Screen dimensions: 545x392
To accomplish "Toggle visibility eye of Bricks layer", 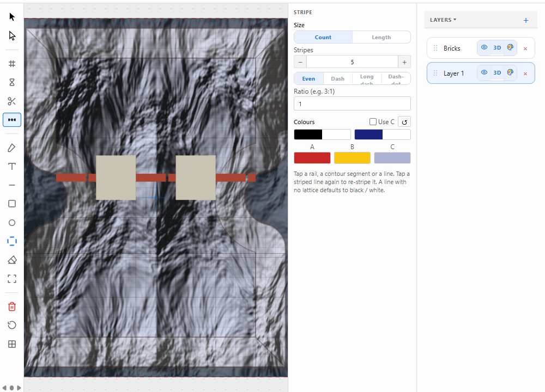I will point(484,47).
